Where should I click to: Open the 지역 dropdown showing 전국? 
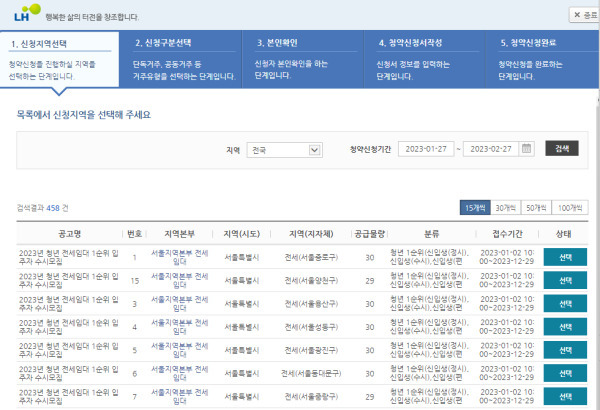coord(285,150)
